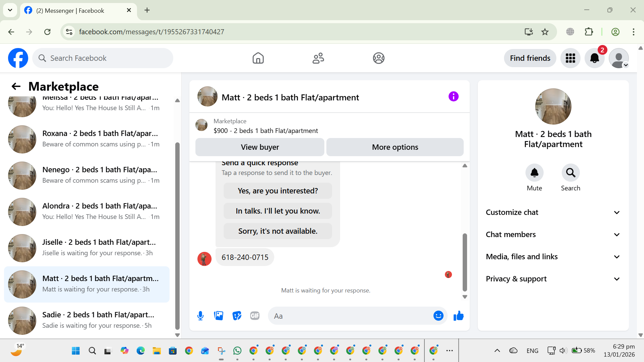The height and width of the screenshot is (362, 644).
Task: Attach a photo file icon
Action: tap(219, 316)
